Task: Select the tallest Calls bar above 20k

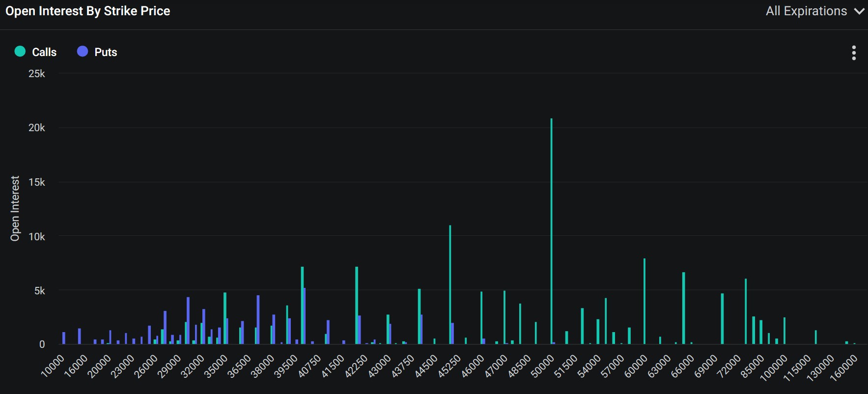Action: coord(551,231)
